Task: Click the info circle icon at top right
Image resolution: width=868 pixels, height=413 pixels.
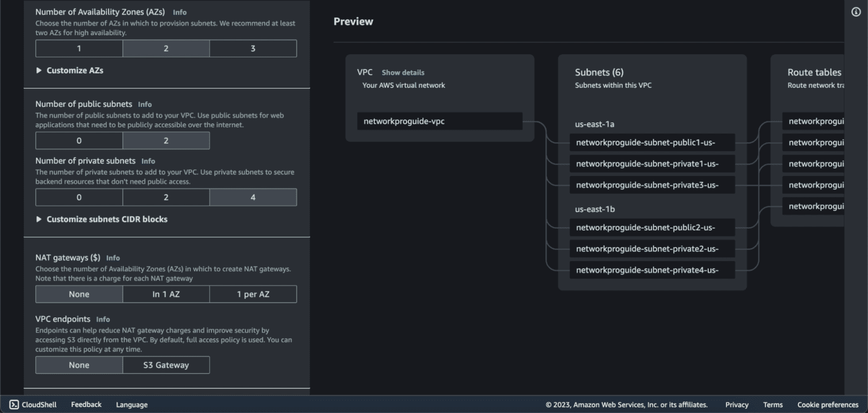Action: [856, 12]
